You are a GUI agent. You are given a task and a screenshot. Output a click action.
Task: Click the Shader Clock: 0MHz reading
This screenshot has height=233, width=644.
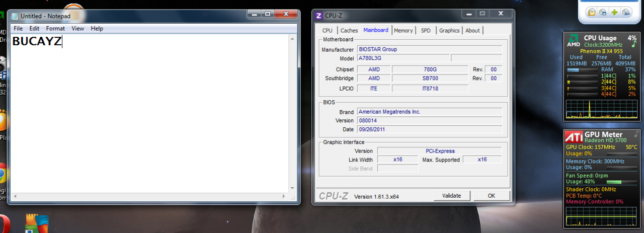(x=591, y=189)
